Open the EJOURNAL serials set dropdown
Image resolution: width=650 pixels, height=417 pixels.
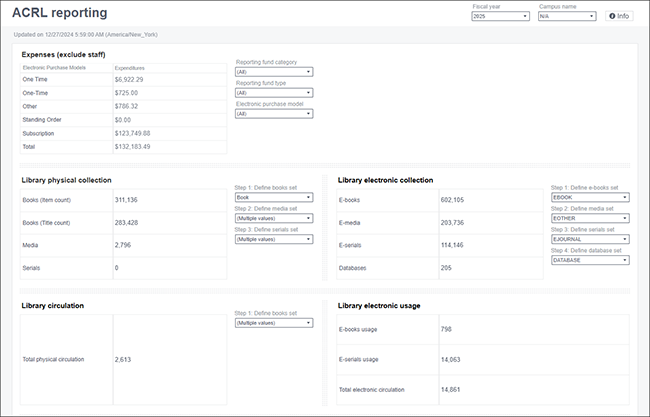590,239
